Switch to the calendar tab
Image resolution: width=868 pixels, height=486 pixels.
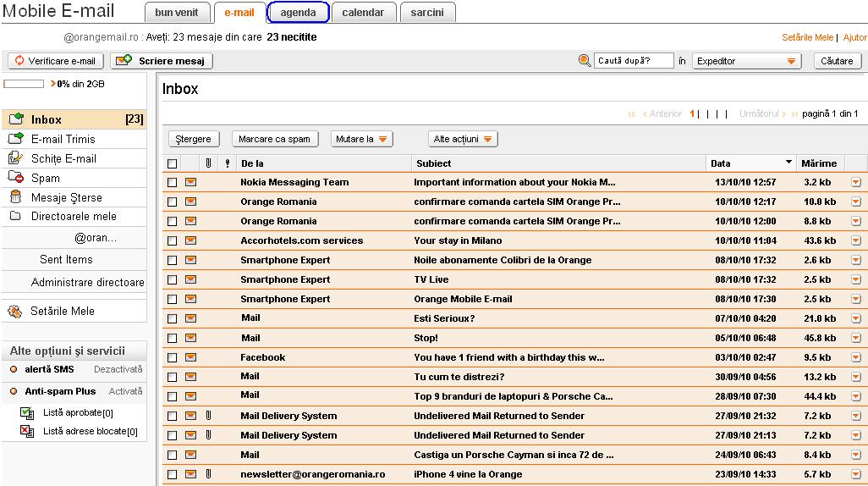tap(363, 12)
